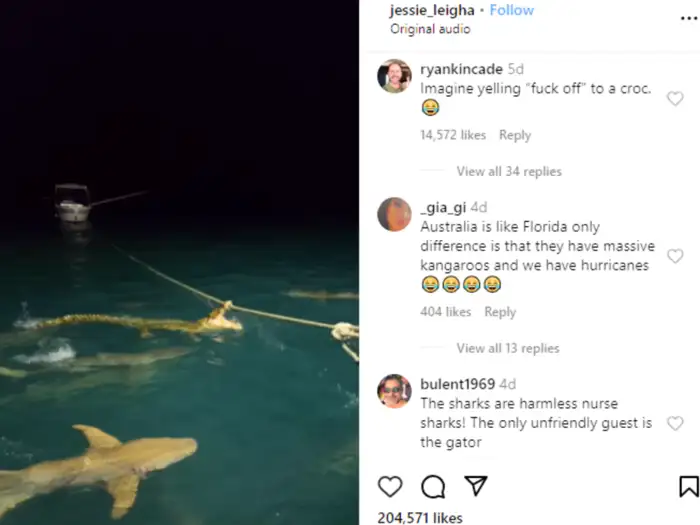Open comment bubble icon below comments
Image resolution: width=700 pixels, height=525 pixels.
433,487
